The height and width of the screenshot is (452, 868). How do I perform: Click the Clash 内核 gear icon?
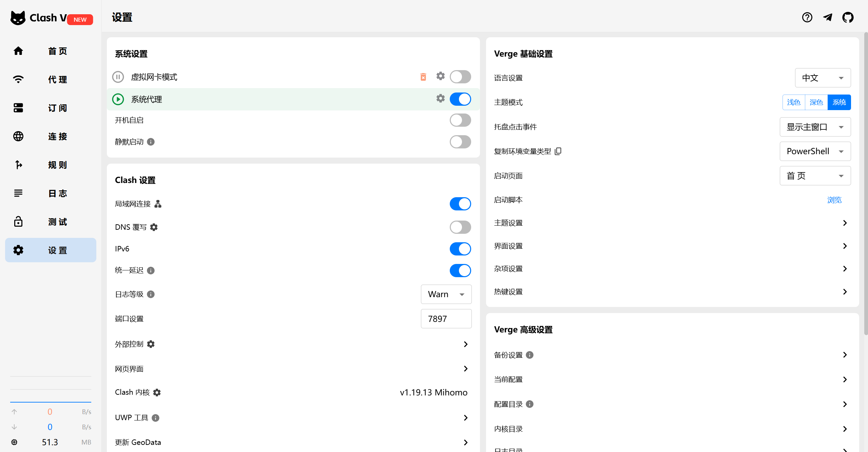157,392
